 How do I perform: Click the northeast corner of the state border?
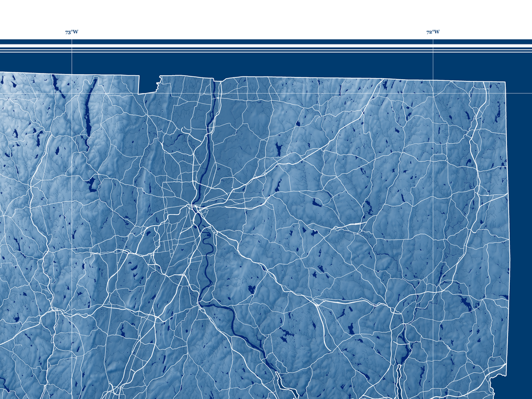pyautogui.click(x=505, y=83)
